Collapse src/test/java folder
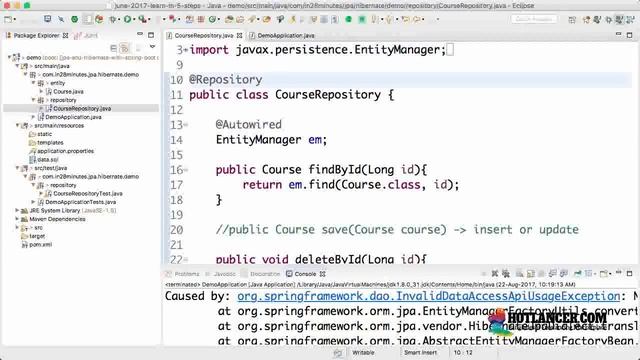Image resolution: width=640 pixels, height=360 pixels. pos(17,168)
